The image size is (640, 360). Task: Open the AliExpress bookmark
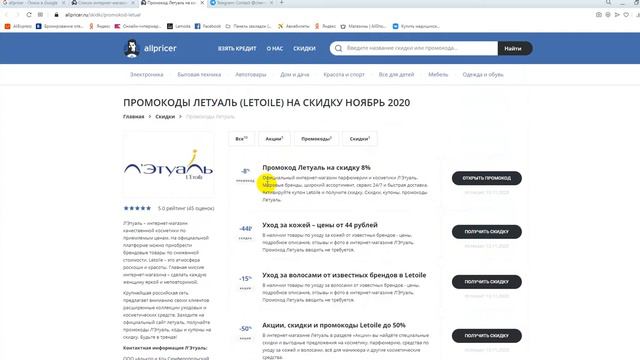(x=18, y=26)
